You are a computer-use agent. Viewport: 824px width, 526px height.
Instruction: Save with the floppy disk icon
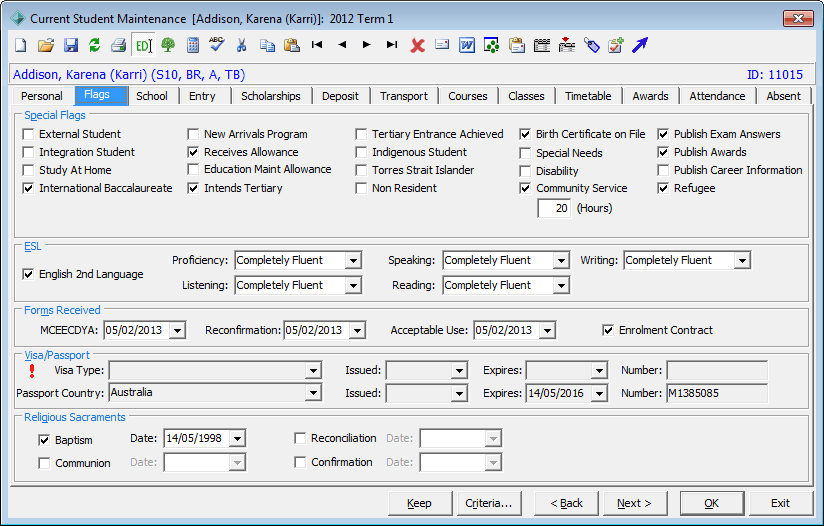coord(70,45)
